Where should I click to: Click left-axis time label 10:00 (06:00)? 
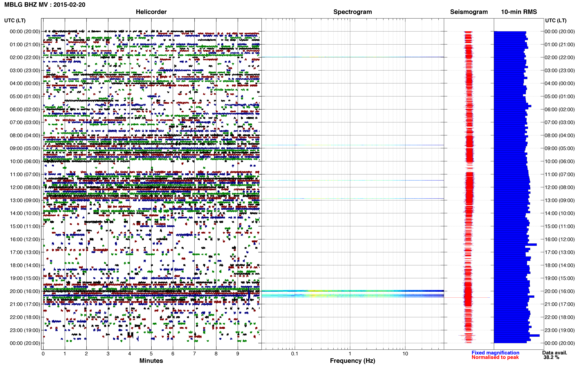tap(25, 161)
